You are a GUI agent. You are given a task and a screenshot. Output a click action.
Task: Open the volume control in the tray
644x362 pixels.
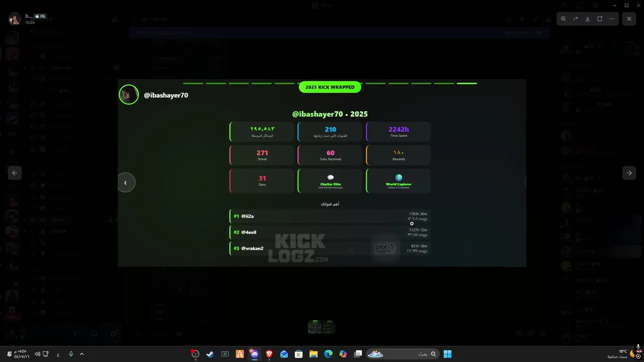click(x=37, y=354)
